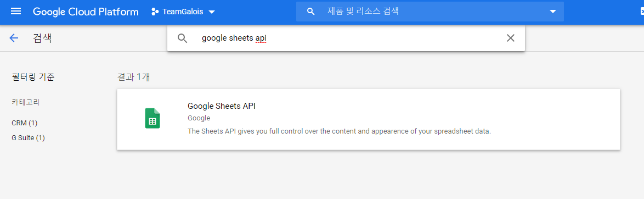Viewport: 644px width, 199px height.
Task: Click the magnifier in the top search bar
Action: [311, 12]
